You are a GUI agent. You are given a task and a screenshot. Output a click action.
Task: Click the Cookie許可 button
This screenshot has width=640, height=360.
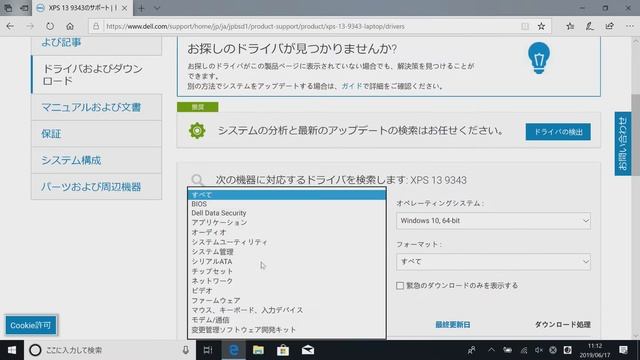click(x=31, y=325)
